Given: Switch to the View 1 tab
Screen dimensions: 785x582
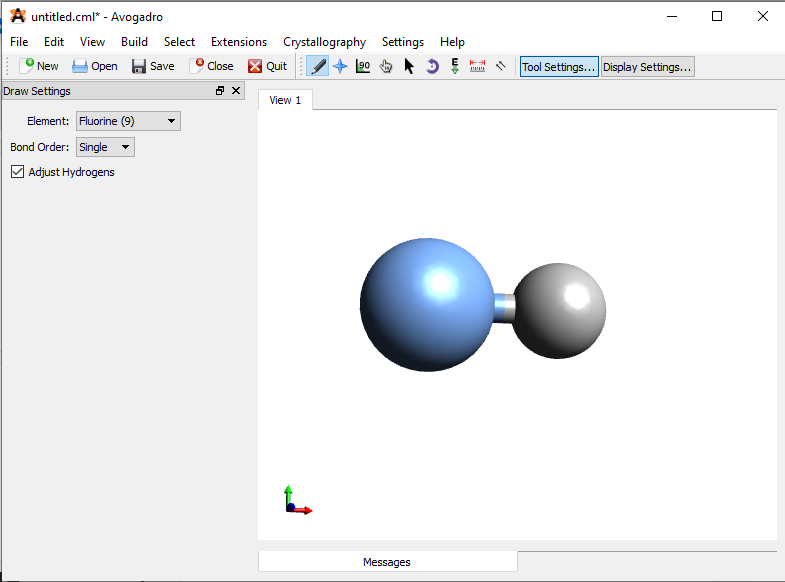Looking at the screenshot, I should pos(285,100).
